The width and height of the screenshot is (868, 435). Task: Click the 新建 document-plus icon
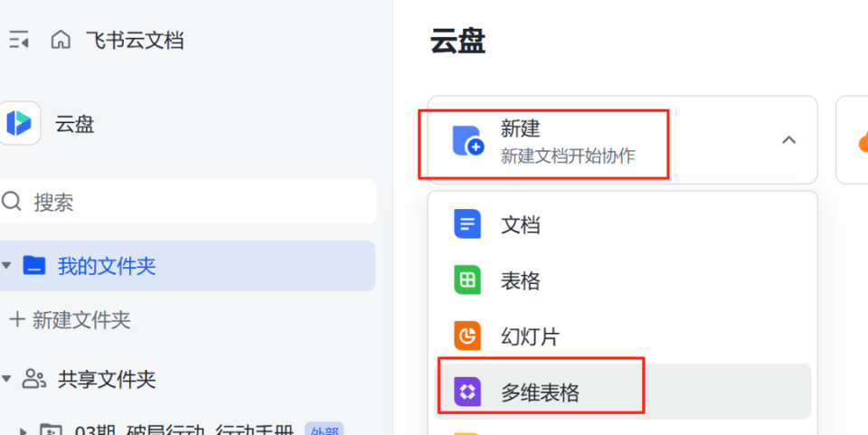(468, 142)
